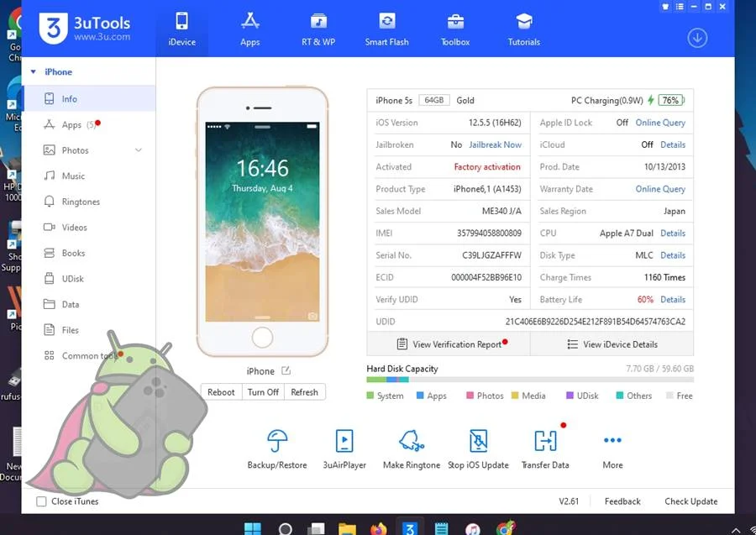Click the edit device name pencil icon

pos(286,370)
